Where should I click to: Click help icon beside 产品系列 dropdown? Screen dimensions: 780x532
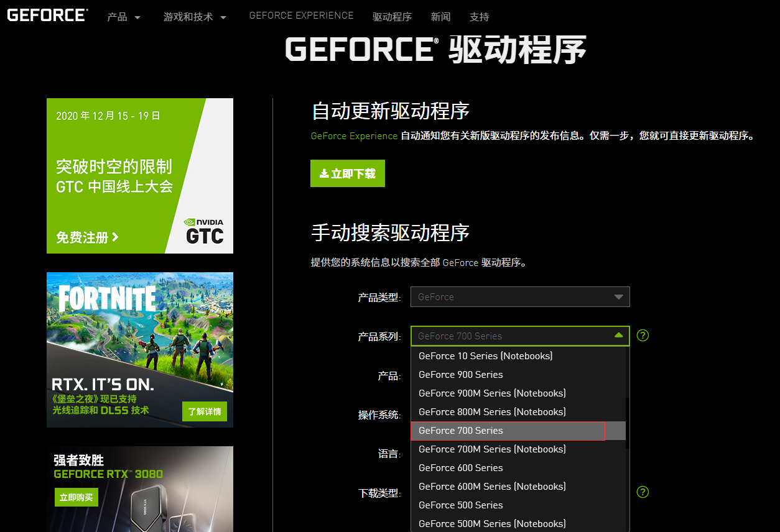(643, 336)
